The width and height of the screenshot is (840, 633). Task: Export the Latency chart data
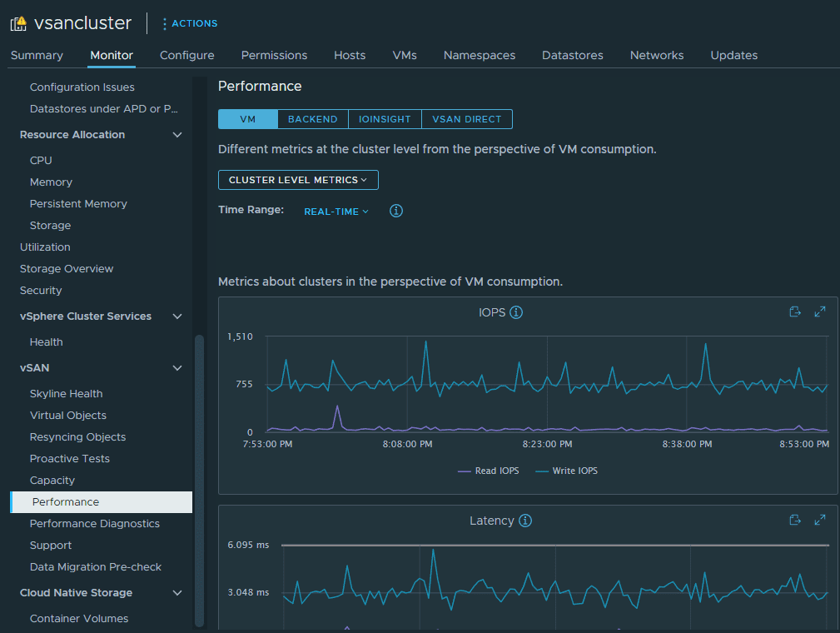(795, 520)
